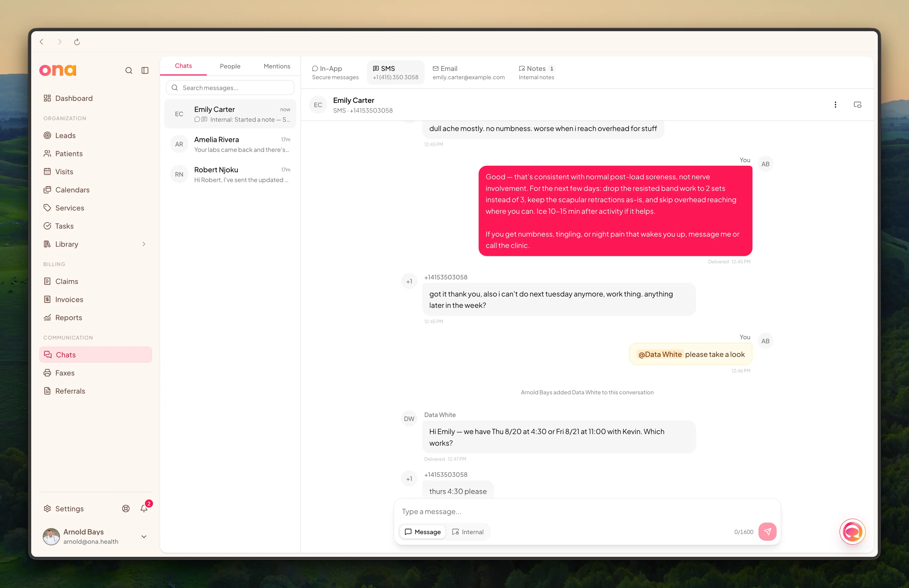909x588 pixels.
Task: Open Ona assistant chat bubble
Action: 852,531
